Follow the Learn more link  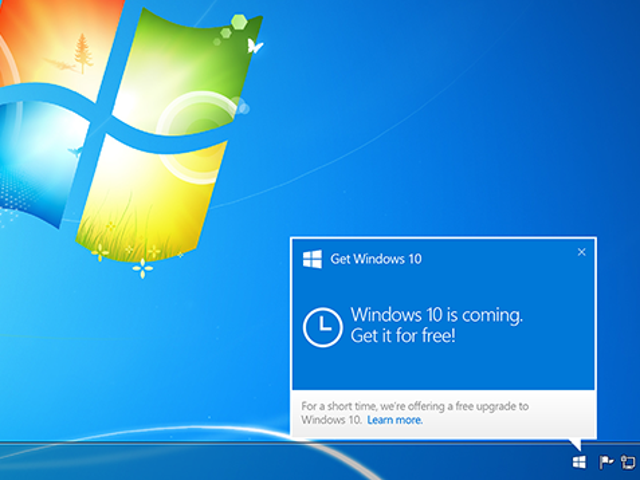coord(395,420)
